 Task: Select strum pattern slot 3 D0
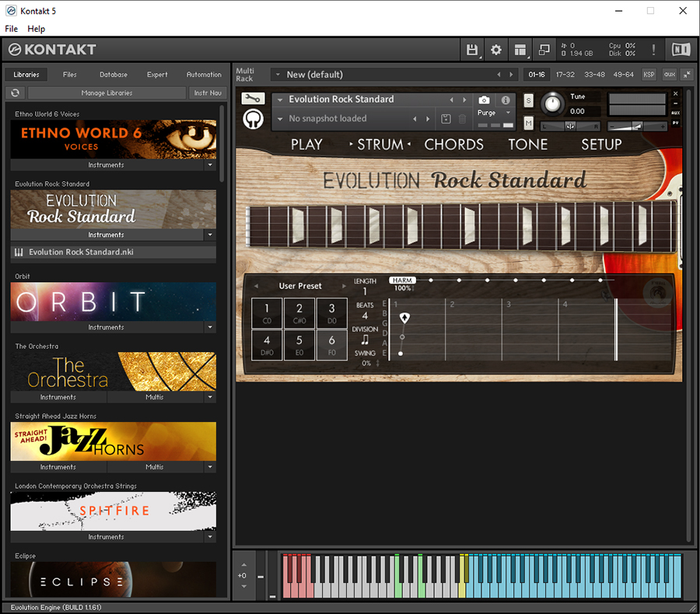pos(331,313)
